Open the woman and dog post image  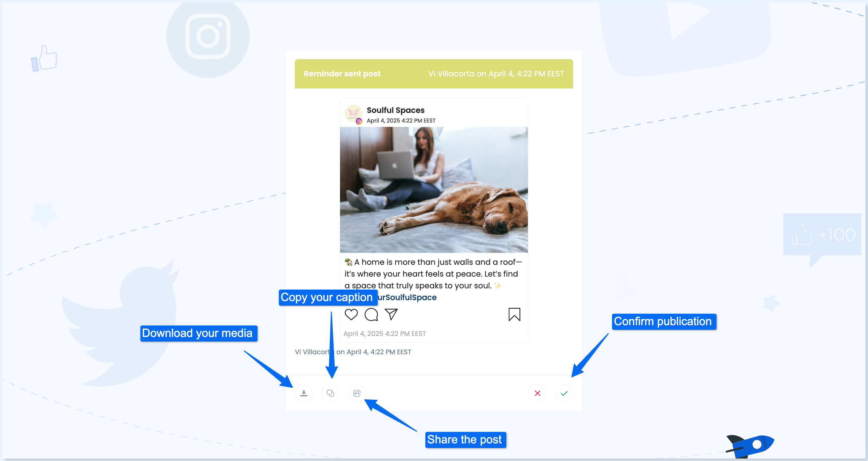click(434, 190)
